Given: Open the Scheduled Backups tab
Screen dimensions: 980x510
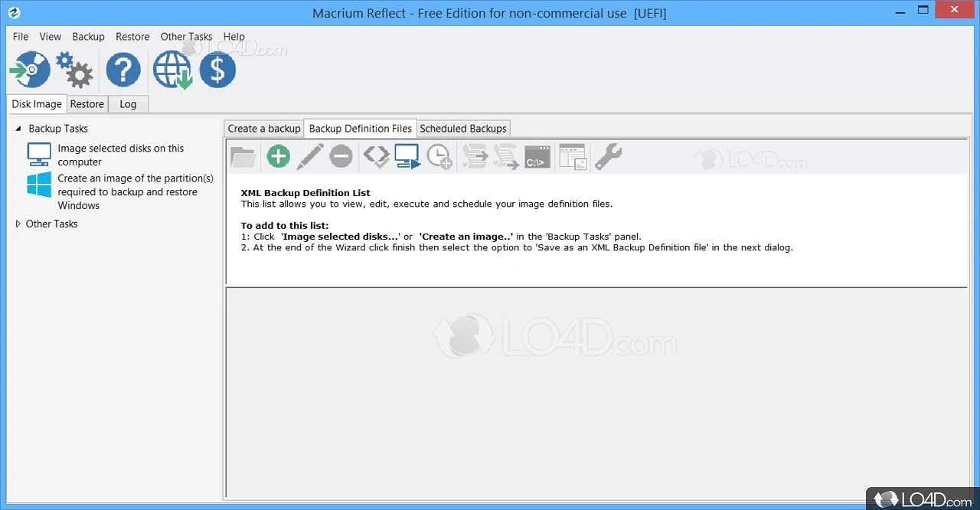Looking at the screenshot, I should 463,129.
